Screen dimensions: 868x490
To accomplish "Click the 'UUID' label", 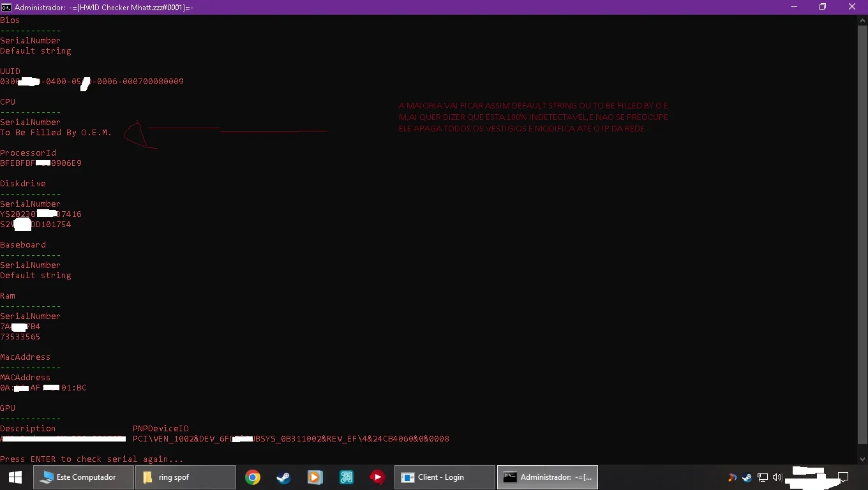I will point(10,71).
